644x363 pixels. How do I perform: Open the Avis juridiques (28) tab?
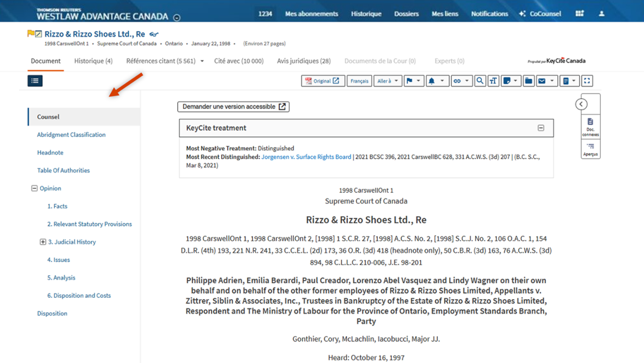point(303,61)
